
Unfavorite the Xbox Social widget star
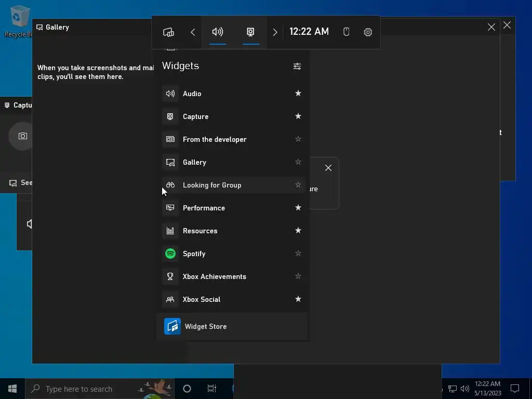[x=298, y=299]
